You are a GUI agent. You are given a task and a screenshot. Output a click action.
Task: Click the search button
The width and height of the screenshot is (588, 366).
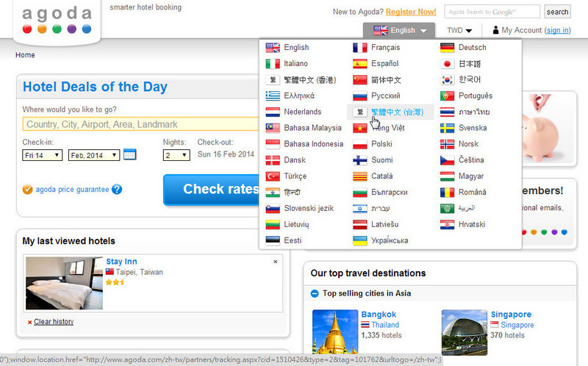[x=557, y=12]
